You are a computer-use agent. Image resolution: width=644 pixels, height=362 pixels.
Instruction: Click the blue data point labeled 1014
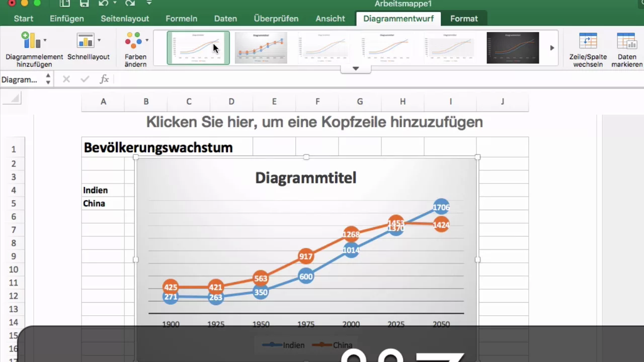351,250
